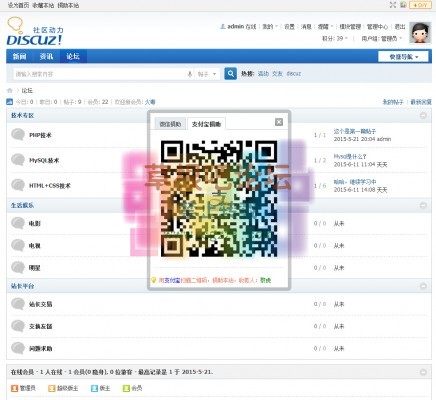Click the admin avatar picture
Image resolution: width=436 pixels, height=400 pixels.
(420, 33)
